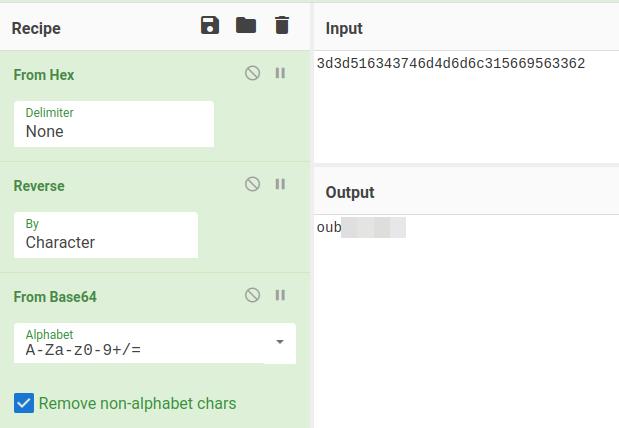Disable the From Base64 operation
Viewport: 619px width, 428px height.
[253, 295]
